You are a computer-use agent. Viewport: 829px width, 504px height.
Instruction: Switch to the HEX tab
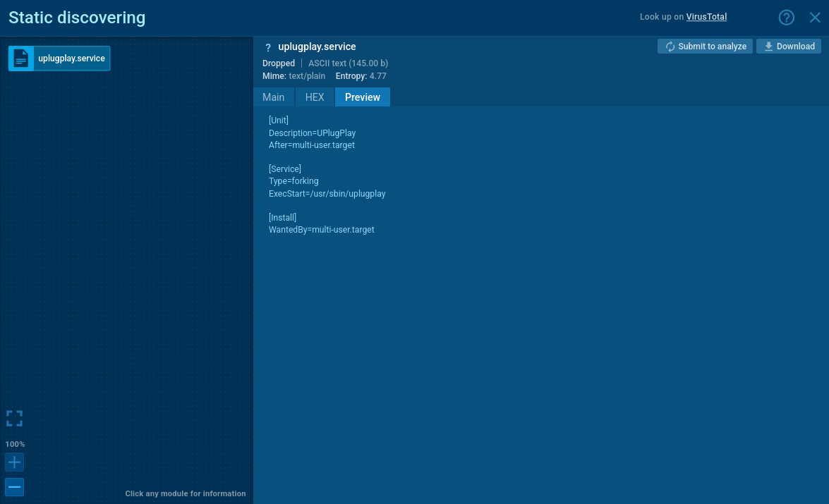click(315, 97)
